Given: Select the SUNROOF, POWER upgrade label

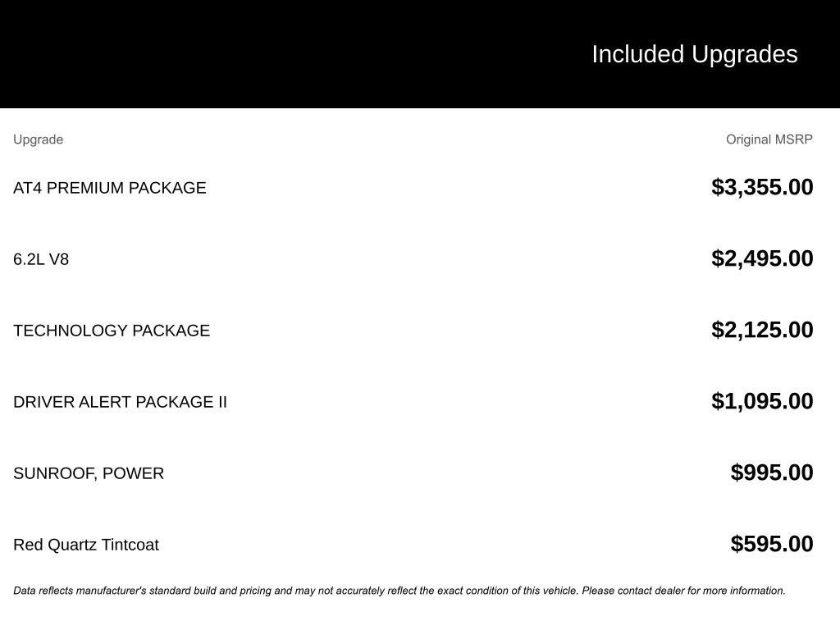Looking at the screenshot, I should click(89, 473).
